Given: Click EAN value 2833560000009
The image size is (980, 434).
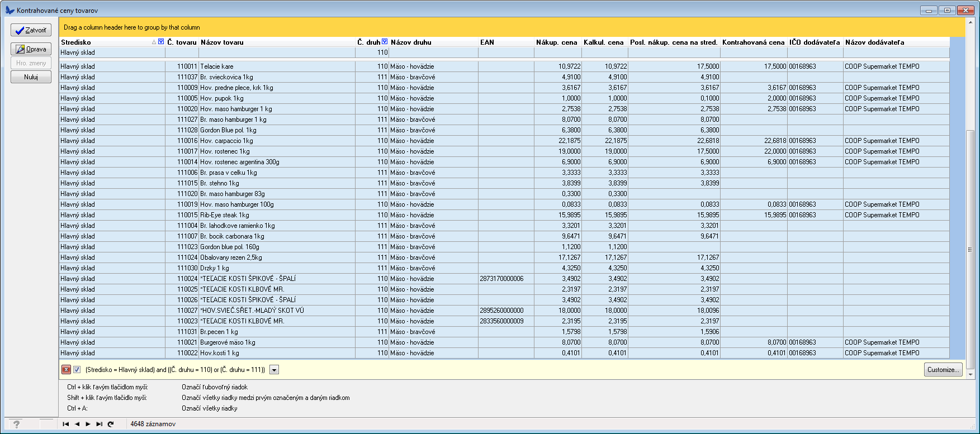Looking at the screenshot, I should (501, 321).
